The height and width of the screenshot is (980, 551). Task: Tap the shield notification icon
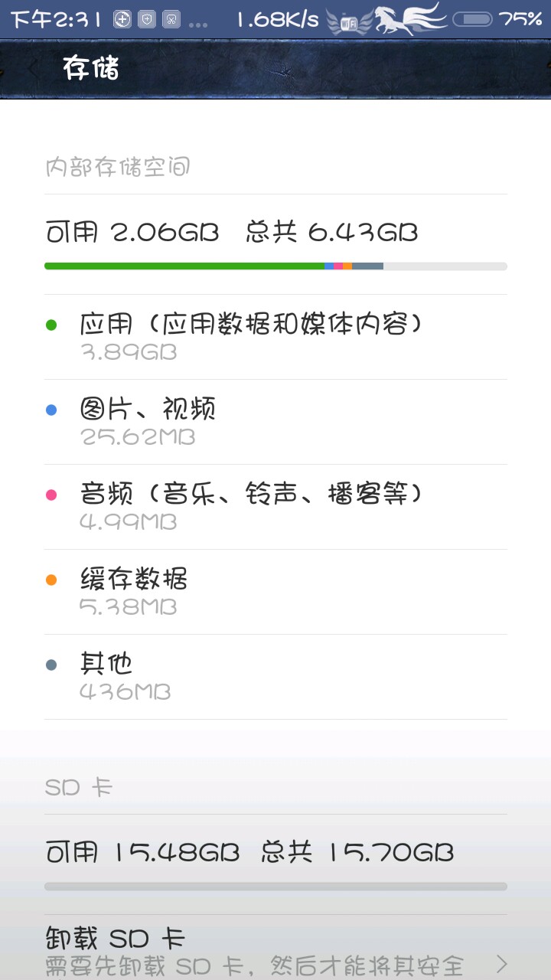pyautogui.click(x=148, y=20)
